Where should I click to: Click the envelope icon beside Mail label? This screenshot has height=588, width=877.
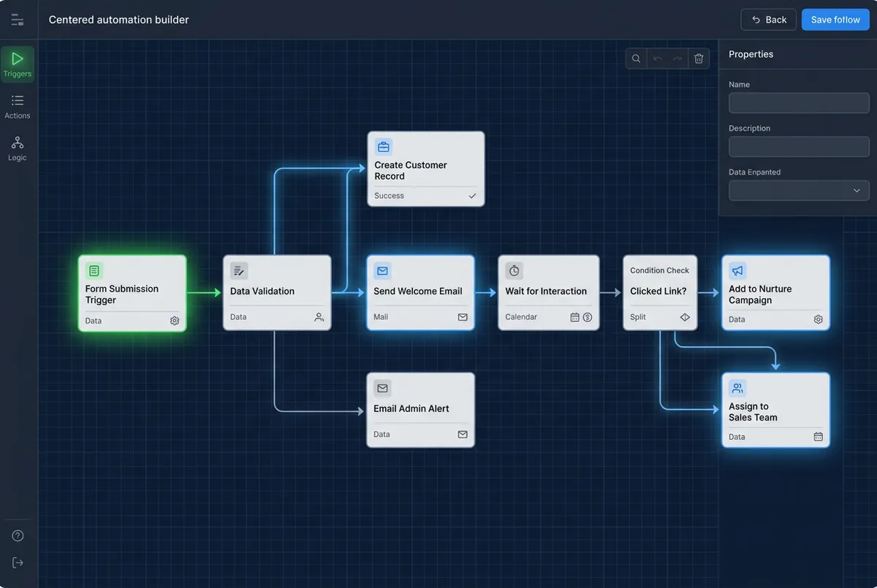click(463, 317)
